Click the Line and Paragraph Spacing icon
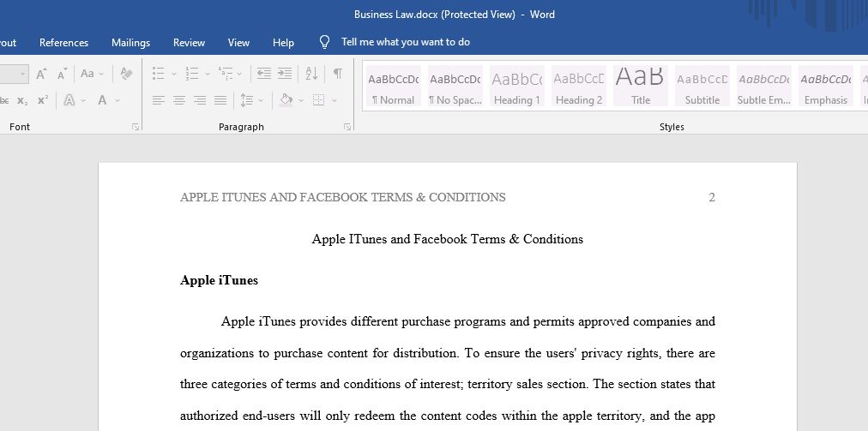The width and height of the screenshot is (868, 431). point(247,100)
